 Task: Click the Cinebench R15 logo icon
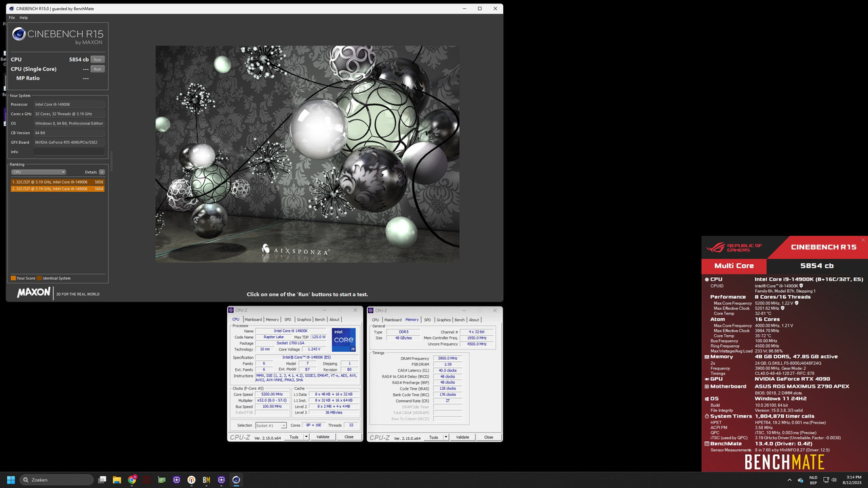[19, 34]
